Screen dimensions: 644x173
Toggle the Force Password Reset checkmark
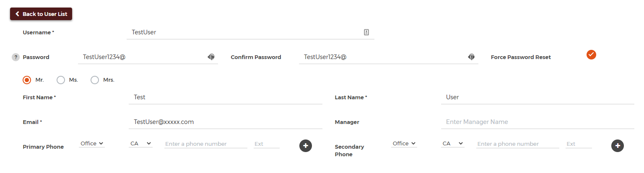(591, 54)
